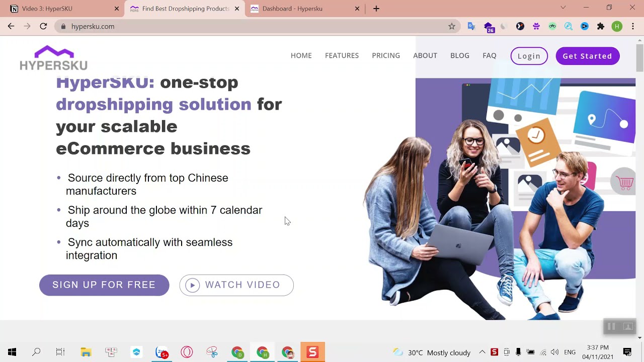Click the blue circular flag extension icon
The image size is (644, 362).
point(585,26)
